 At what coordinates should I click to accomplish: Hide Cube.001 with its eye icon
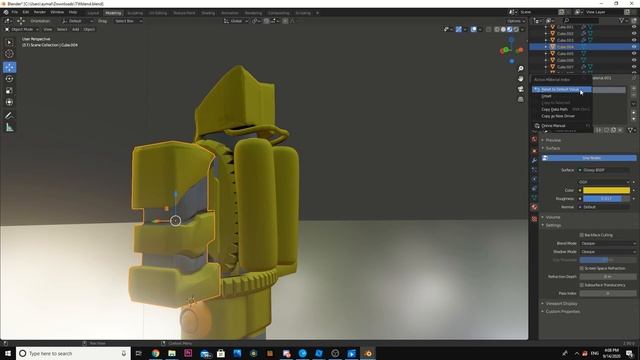[x=634, y=27]
